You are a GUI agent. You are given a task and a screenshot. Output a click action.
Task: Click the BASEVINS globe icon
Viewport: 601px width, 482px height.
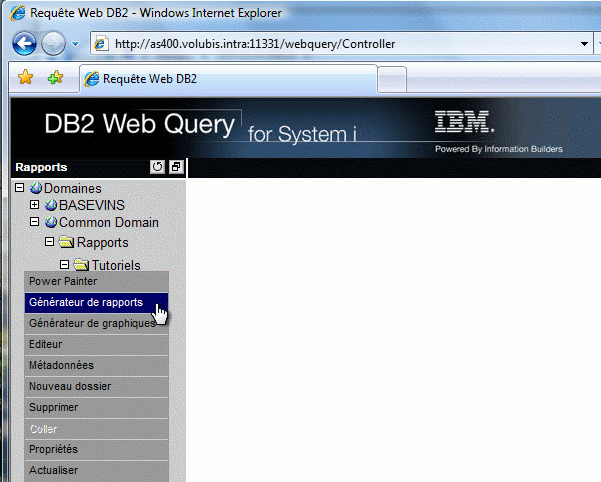coord(51,205)
